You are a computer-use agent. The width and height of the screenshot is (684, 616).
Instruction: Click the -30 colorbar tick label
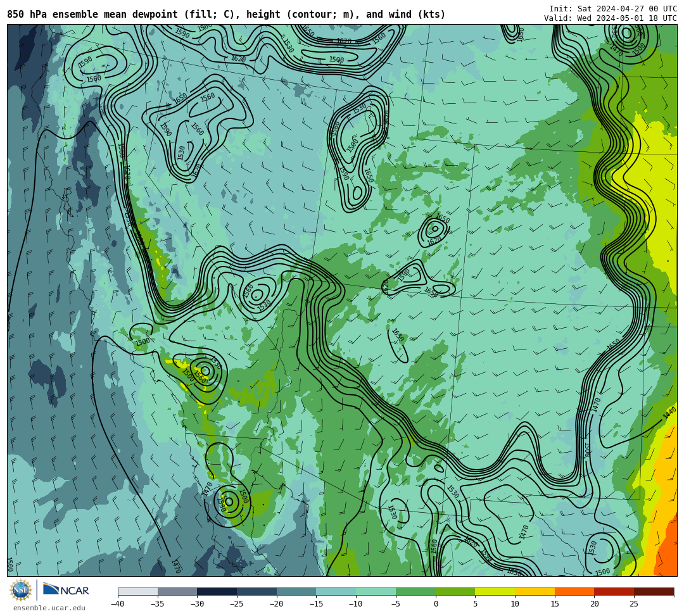197,604
